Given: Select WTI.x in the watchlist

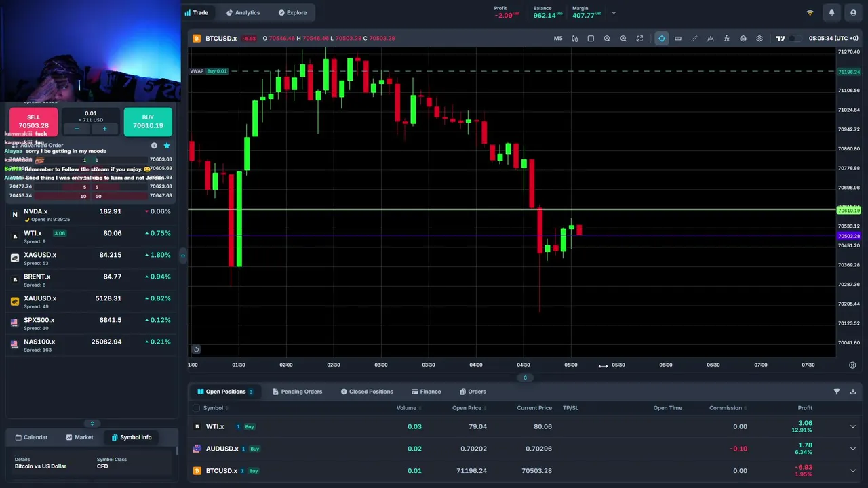Looking at the screenshot, I should (x=92, y=236).
